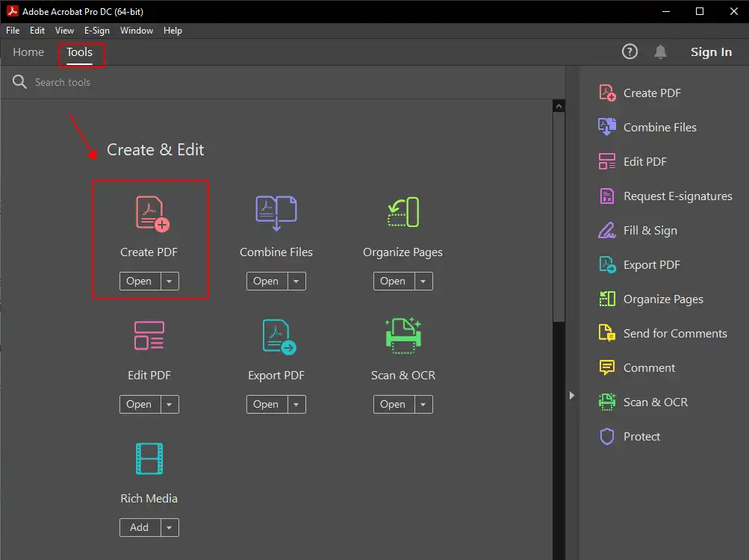
Task: Expand the Scan & OCR Open dropdown arrow
Action: 423,404
